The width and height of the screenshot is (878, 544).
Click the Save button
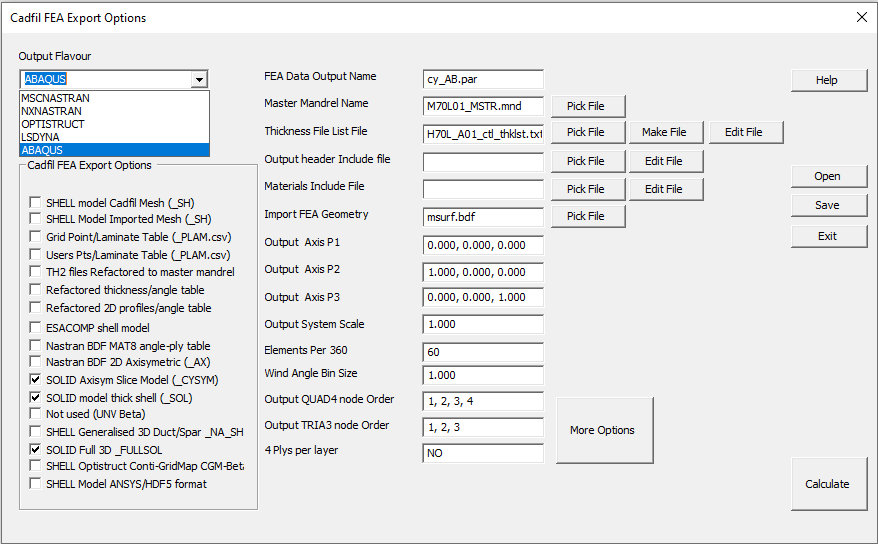(x=829, y=205)
